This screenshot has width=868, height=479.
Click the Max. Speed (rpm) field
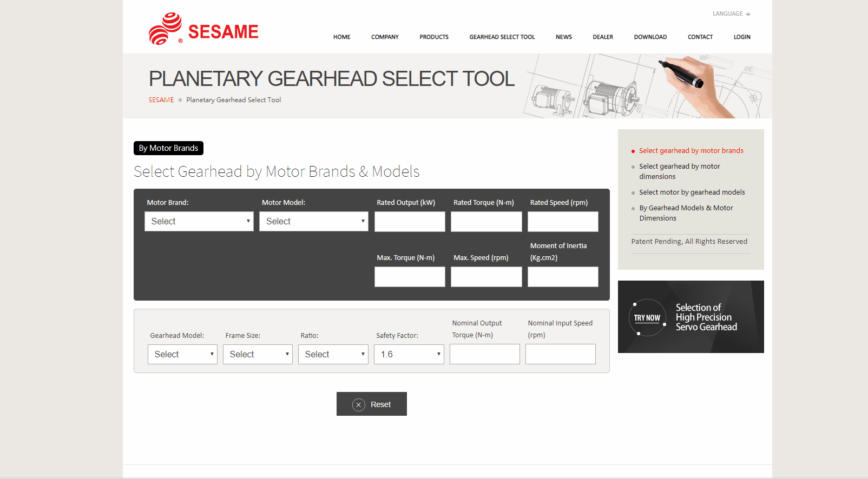[x=486, y=277]
